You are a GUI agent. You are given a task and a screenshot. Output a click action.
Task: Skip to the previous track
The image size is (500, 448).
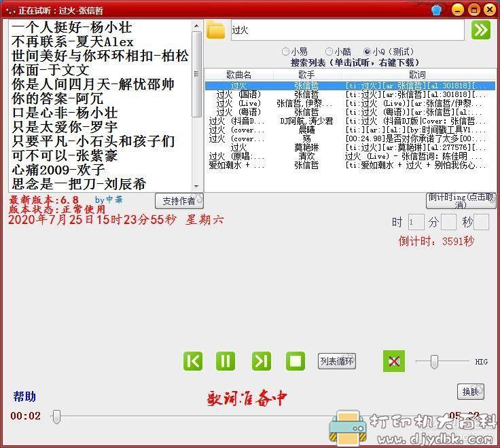[x=193, y=361]
